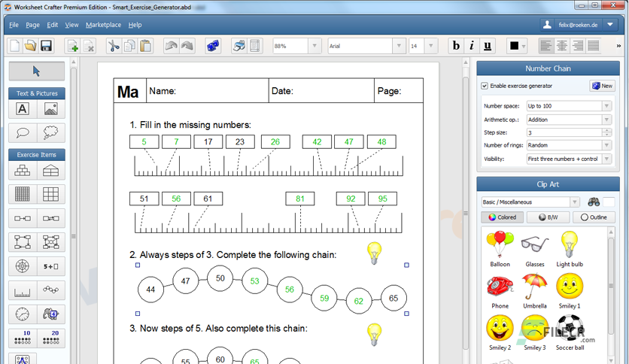This screenshot has height=364, width=629.
Task: Toggle underline formatting
Action: (488, 46)
